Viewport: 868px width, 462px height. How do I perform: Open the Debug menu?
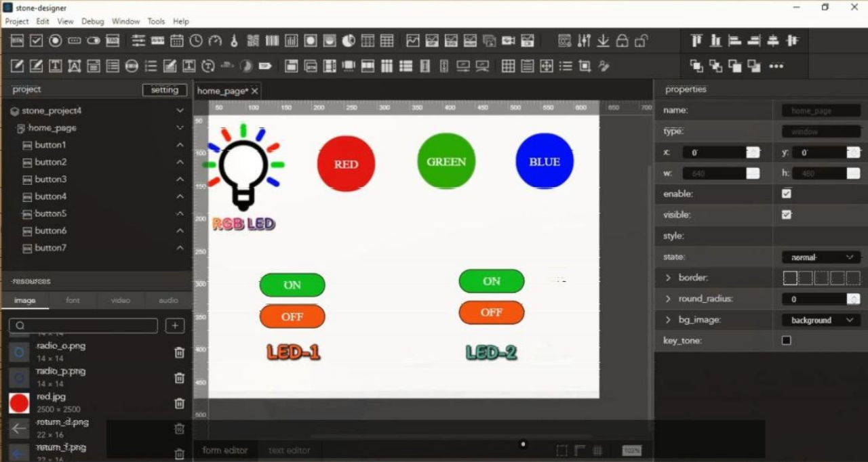tap(93, 22)
